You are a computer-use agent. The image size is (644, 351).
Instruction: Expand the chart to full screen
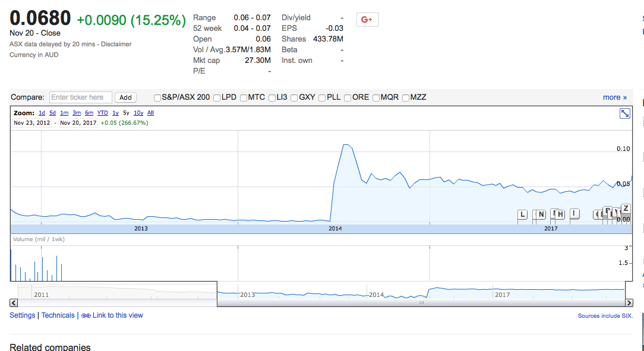[624, 113]
